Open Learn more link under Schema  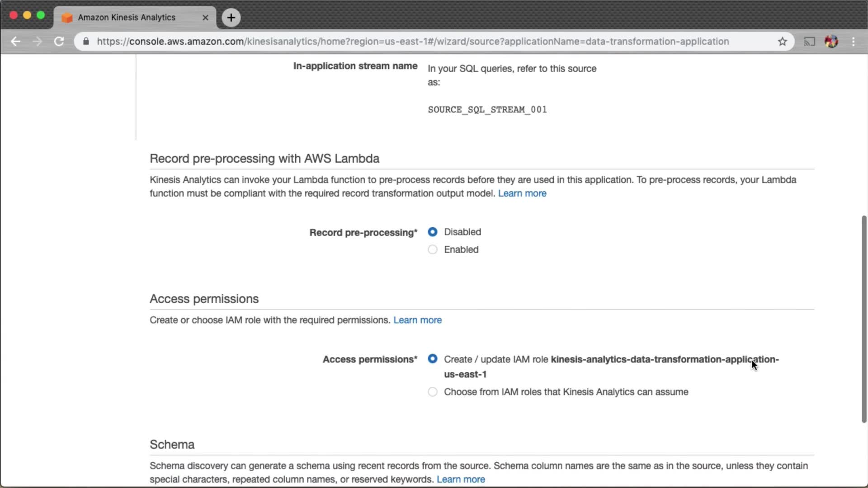[461, 479]
